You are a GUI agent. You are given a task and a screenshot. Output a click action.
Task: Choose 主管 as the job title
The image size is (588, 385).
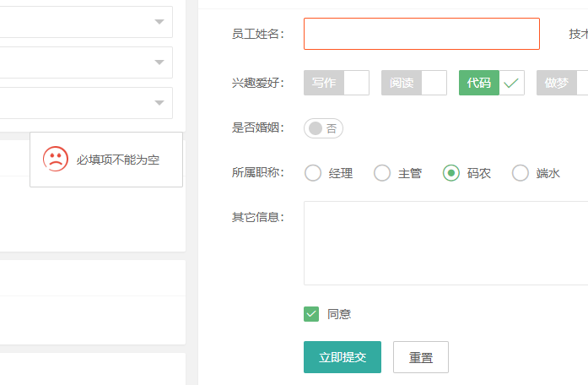382,174
